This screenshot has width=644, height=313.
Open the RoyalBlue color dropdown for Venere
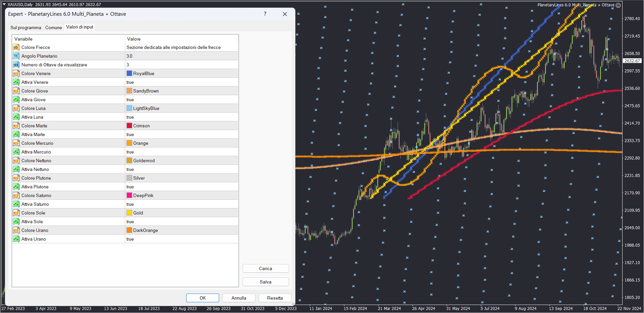click(182, 73)
